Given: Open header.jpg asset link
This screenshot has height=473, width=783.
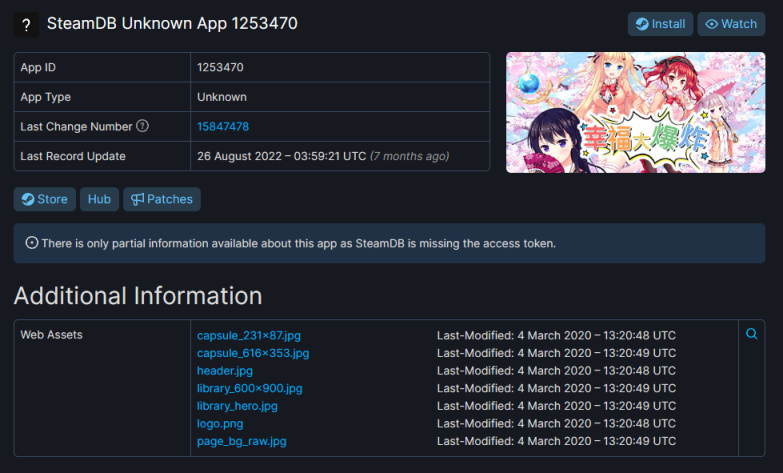Looking at the screenshot, I should (225, 371).
